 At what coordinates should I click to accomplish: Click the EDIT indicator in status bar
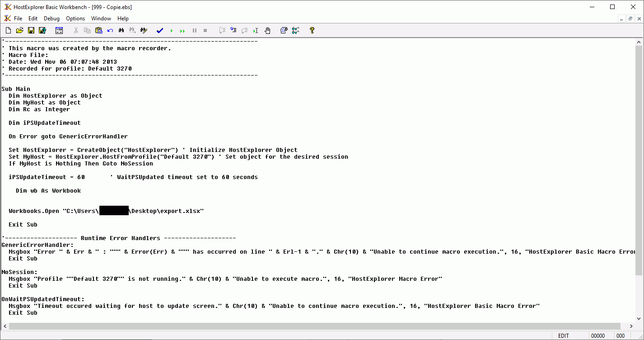(564, 336)
